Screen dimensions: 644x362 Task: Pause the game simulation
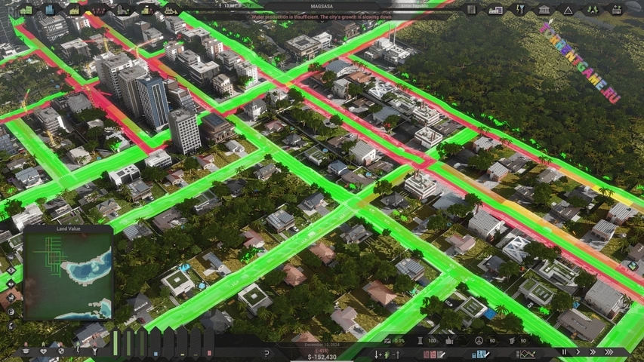(x=563, y=351)
